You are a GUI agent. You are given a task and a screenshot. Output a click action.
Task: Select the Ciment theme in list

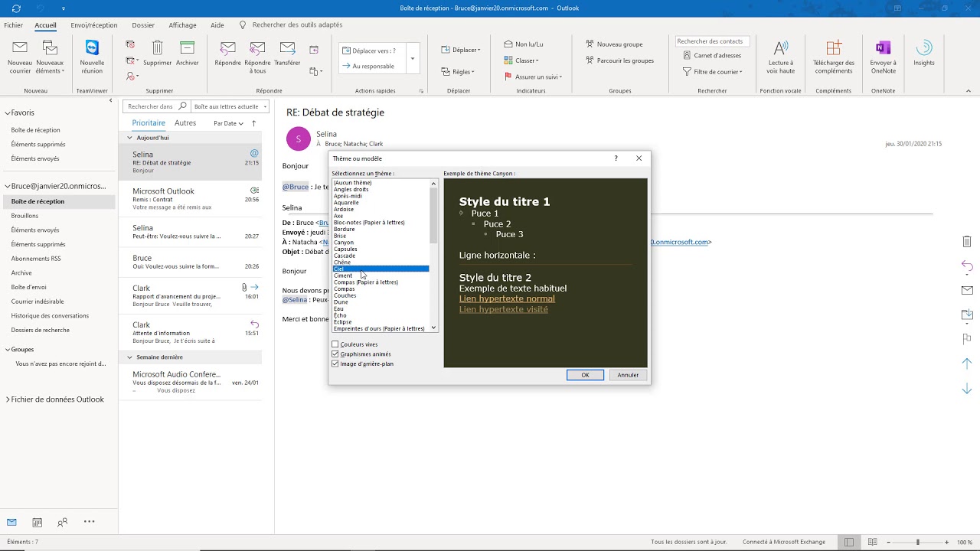coord(343,275)
